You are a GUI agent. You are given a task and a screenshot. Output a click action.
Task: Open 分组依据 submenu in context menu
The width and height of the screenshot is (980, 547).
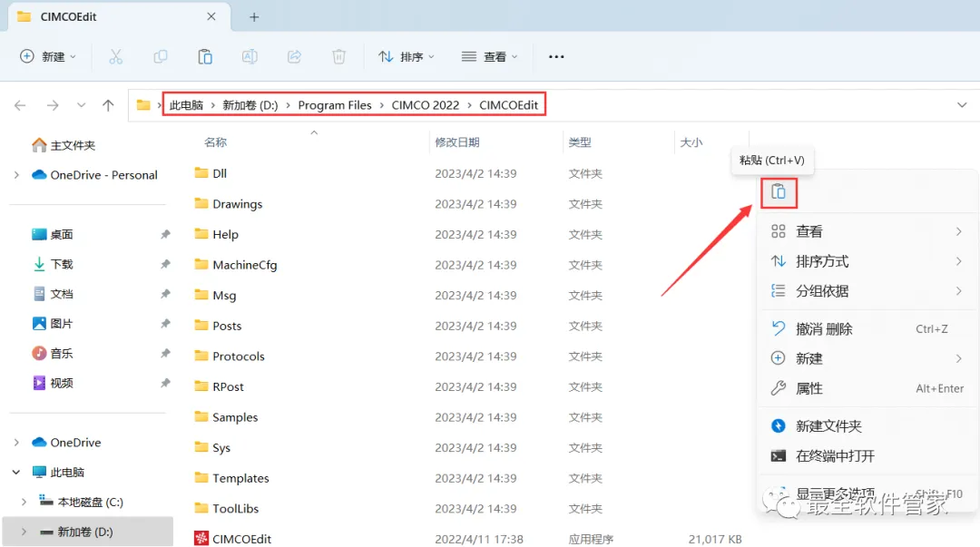click(x=867, y=290)
